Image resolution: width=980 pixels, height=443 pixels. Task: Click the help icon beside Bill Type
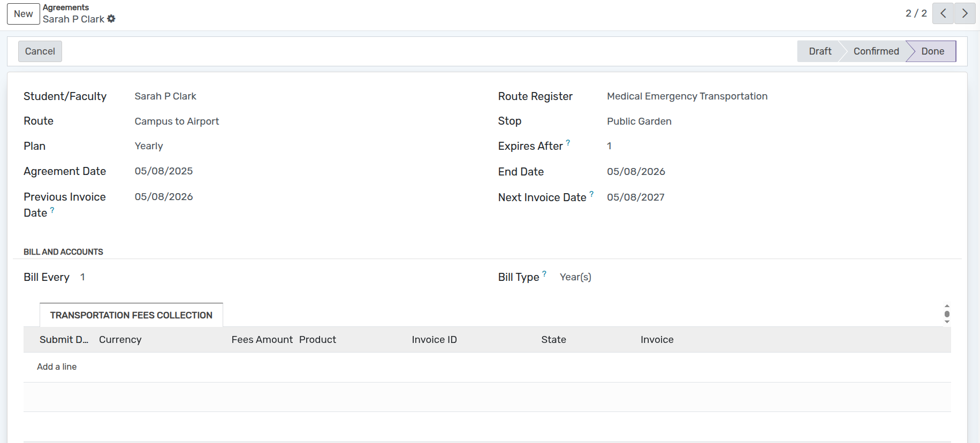[x=544, y=273]
